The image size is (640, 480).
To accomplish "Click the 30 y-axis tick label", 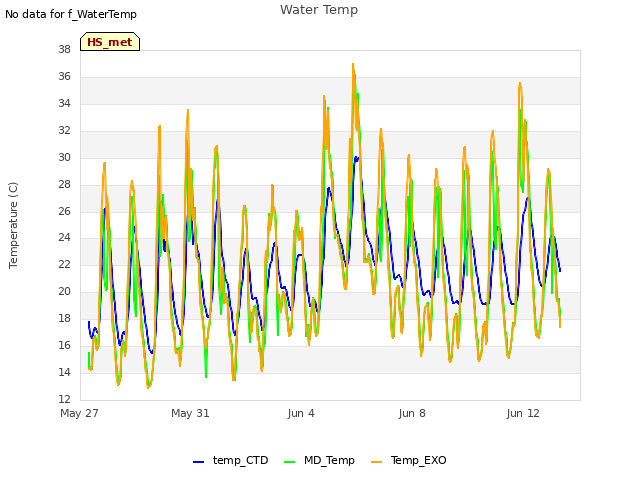I will tap(64, 157).
